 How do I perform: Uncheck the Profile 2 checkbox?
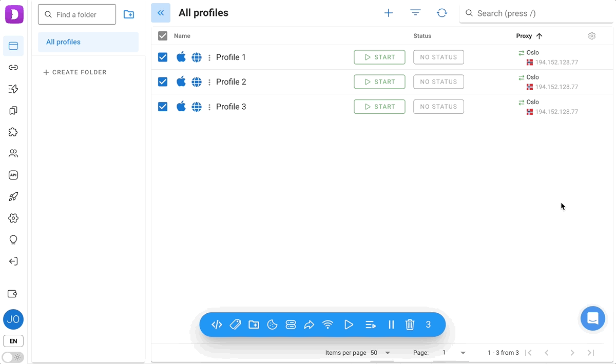tap(163, 82)
